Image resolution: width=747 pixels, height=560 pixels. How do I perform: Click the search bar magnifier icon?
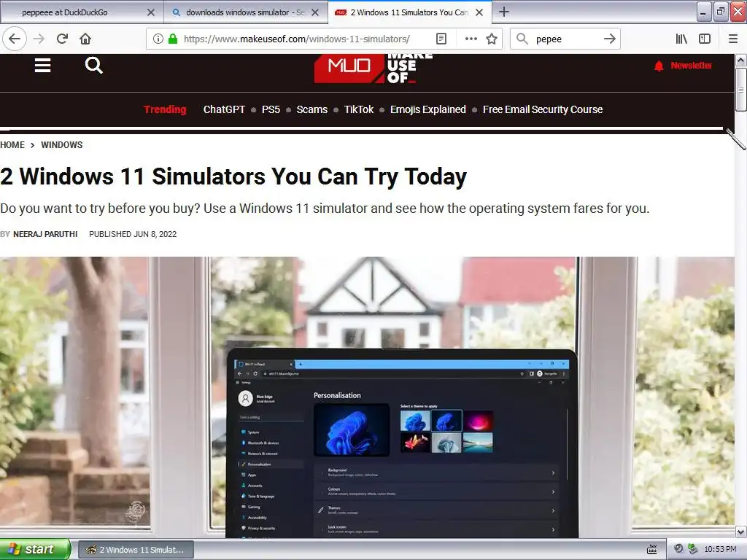[x=522, y=39]
